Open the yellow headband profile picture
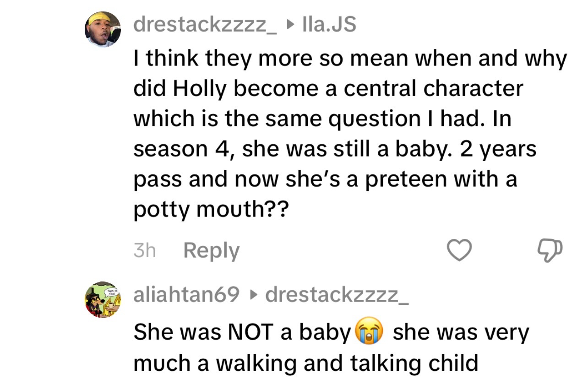The image size is (588, 384). [x=103, y=29]
